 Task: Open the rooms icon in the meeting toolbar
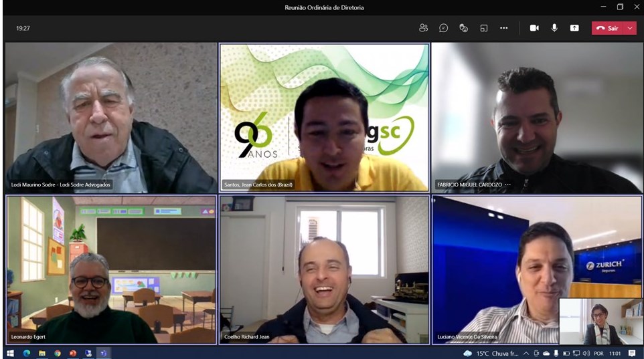[x=483, y=28]
